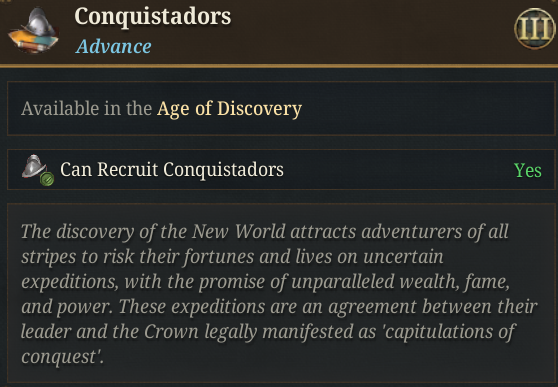Image resolution: width=558 pixels, height=387 pixels.
Task: Click the sentence starting These expeditions are
Action: pyautogui.click(x=279, y=332)
